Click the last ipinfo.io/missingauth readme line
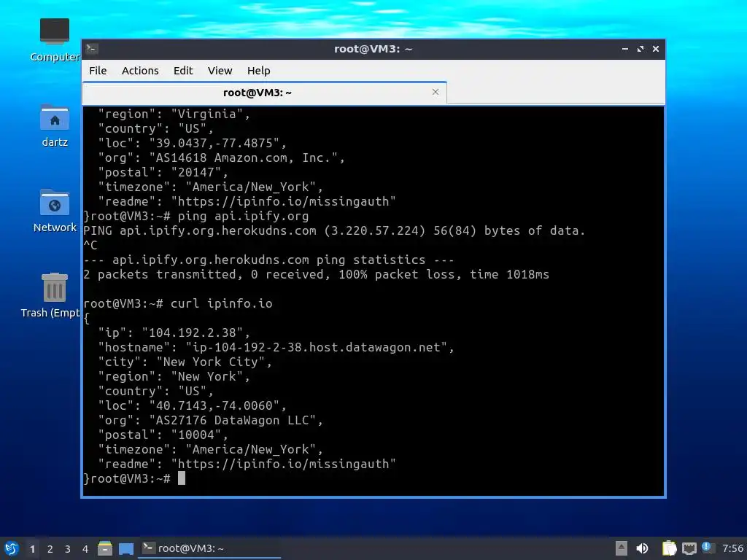Screen dimensions: 747x560 tap(247, 464)
